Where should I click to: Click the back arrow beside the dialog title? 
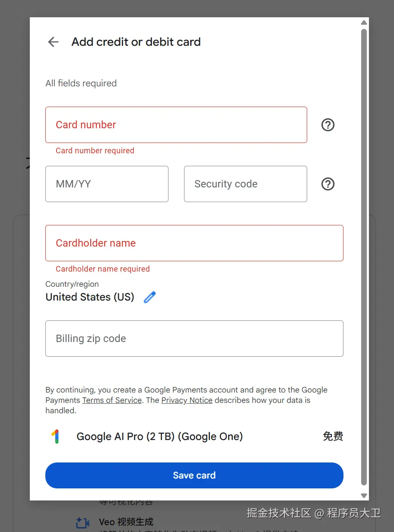53,42
